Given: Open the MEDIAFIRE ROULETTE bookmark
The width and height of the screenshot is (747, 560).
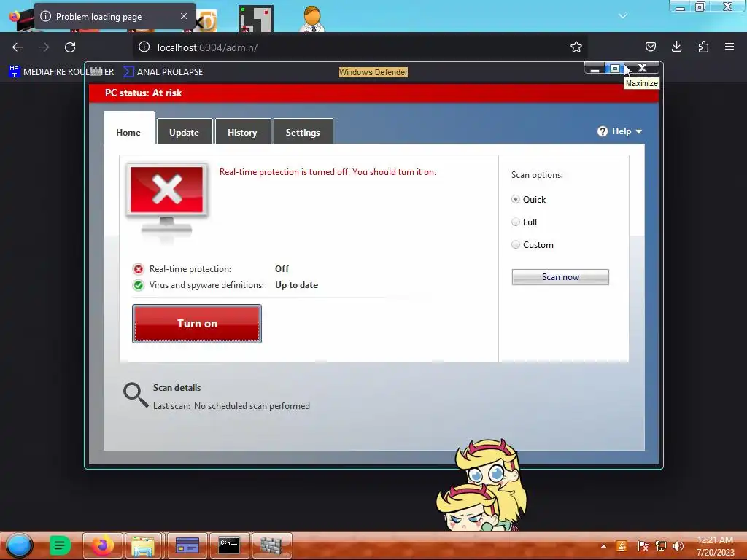Looking at the screenshot, I should tap(61, 72).
